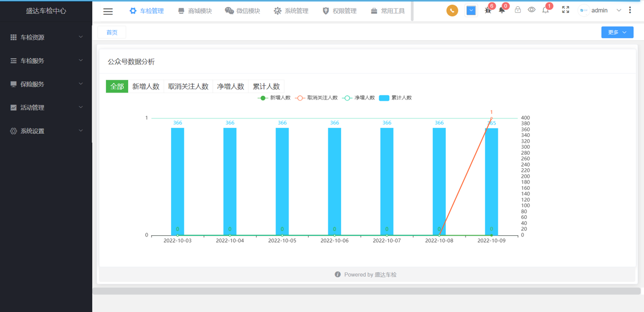Image resolution: width=644 pixels, height=312 pixels.
Task: Open the 更多 dropdown button
Action: [617, 32]
